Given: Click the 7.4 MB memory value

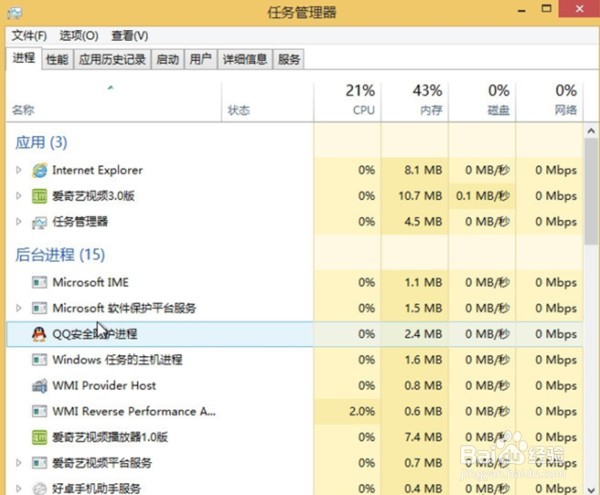Looking at the screenshot, I should point(423,437).
